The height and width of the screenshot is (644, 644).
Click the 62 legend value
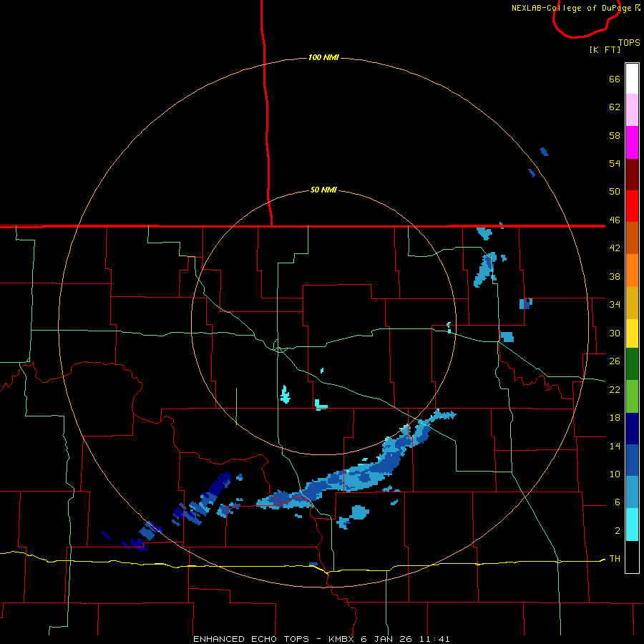615,107
